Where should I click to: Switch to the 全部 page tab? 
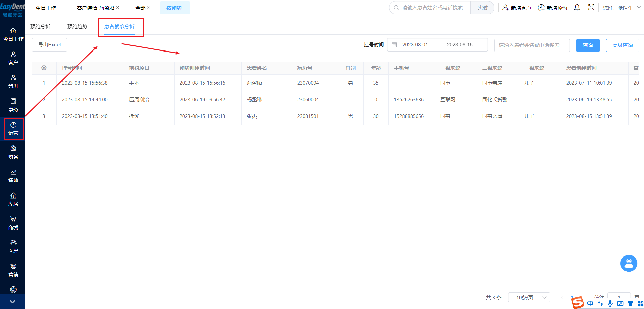click(x=140, y=8)
